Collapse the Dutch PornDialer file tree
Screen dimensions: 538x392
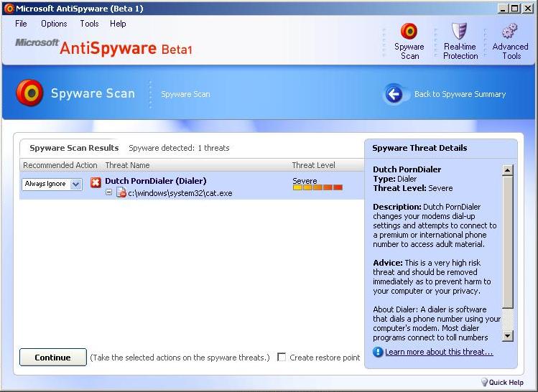(108, 192)
